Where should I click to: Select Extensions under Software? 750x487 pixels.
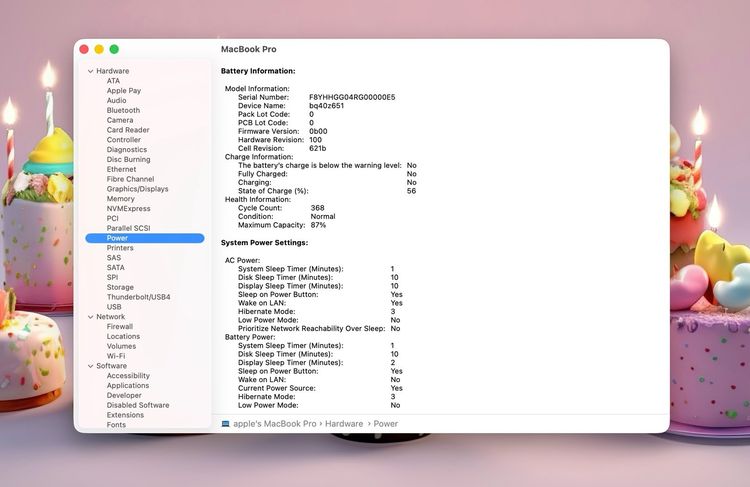click(125, 415)
